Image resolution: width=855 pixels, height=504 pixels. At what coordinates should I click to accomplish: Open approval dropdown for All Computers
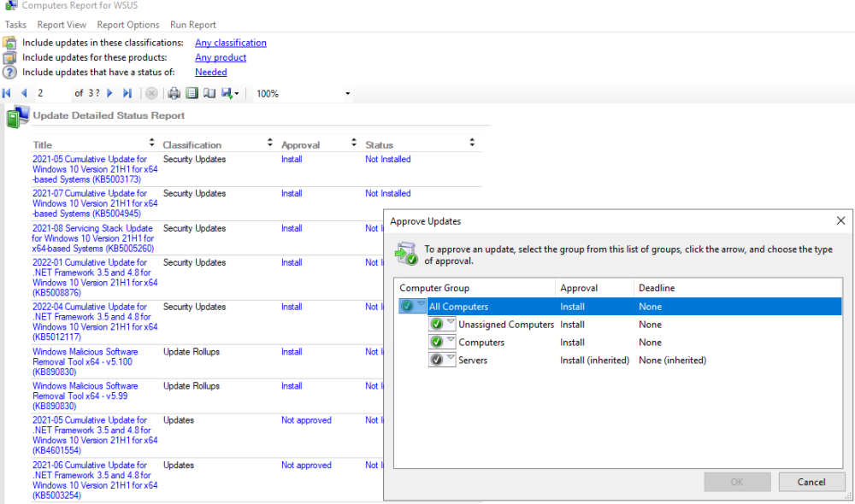click(x=412, y=306)
